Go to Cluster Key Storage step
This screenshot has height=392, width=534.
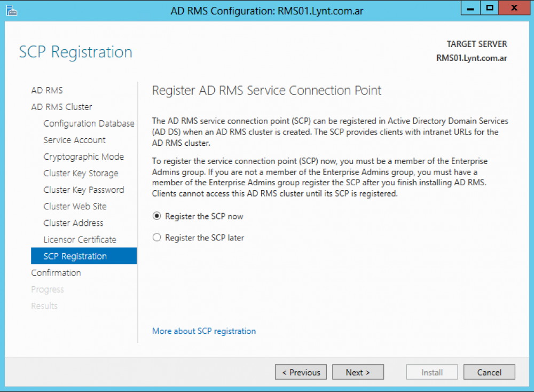[81, 174]
